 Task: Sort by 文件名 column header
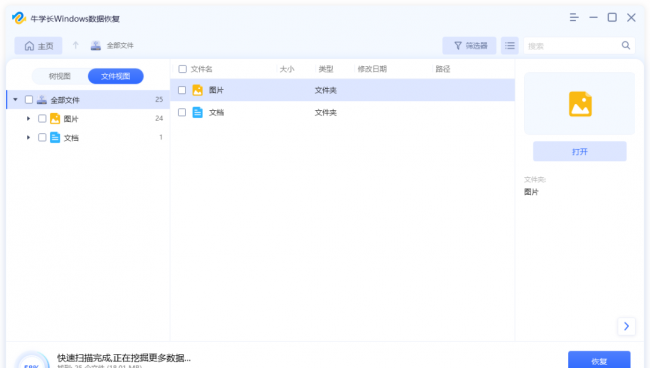(201, 69)
